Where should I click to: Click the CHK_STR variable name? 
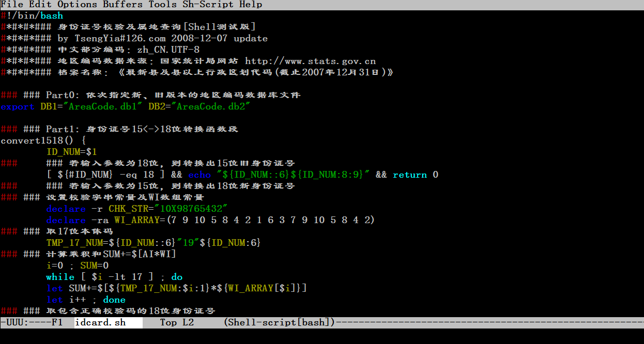(128, 209)
